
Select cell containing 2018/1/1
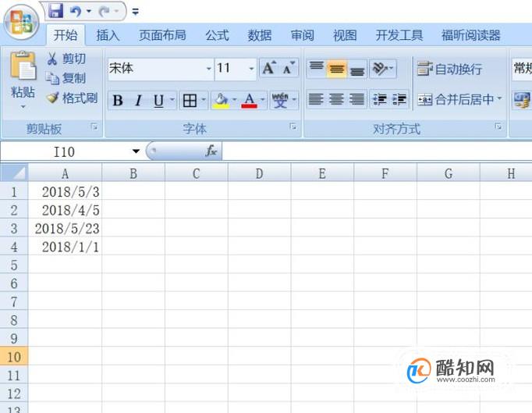66,247
